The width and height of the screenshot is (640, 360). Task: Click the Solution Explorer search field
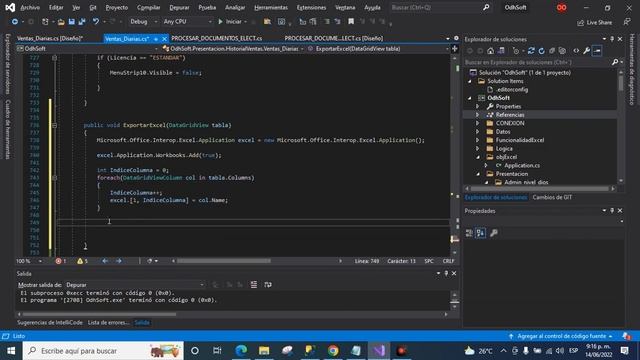point(538,62)
